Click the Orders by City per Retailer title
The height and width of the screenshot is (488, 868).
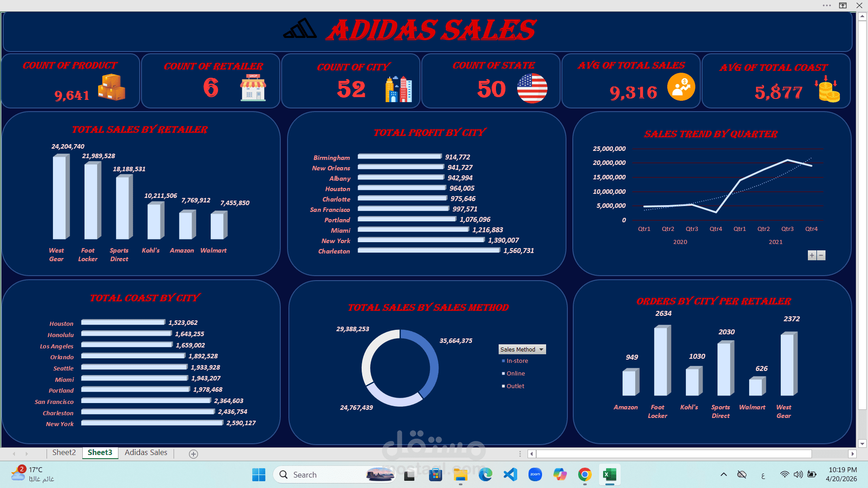pos(714,301)
